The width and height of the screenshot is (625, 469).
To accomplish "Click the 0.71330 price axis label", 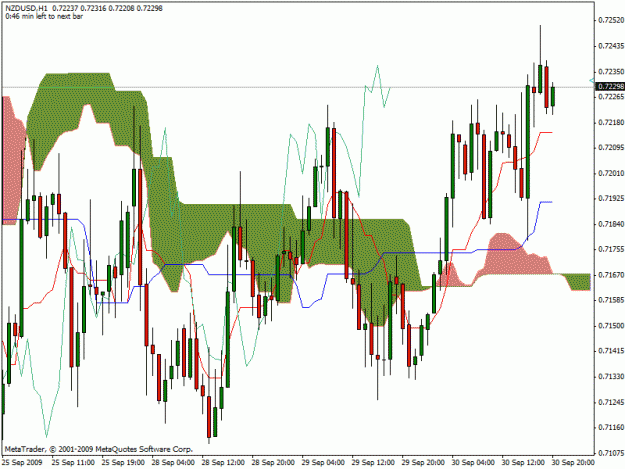I will (611, 376).
